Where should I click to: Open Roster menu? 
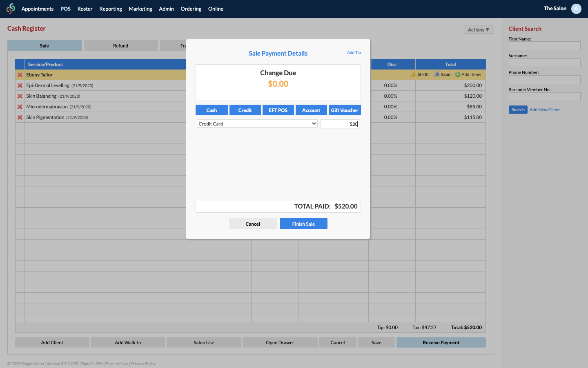(x=85, y=9)
